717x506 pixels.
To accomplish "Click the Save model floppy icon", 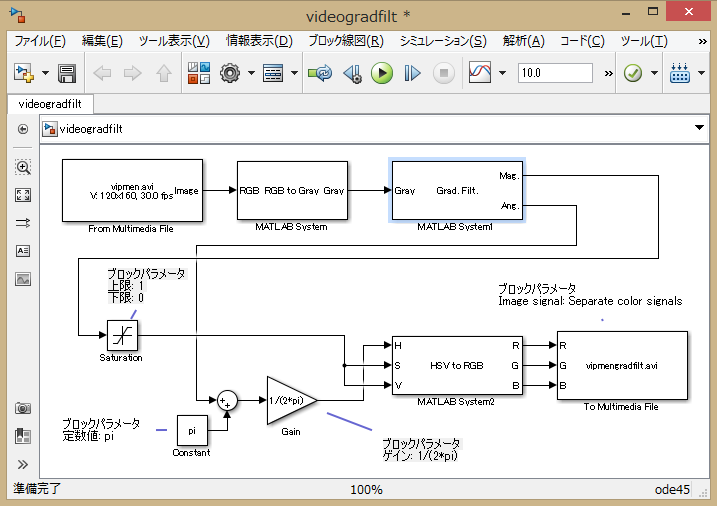I will [x=67, y=73].
